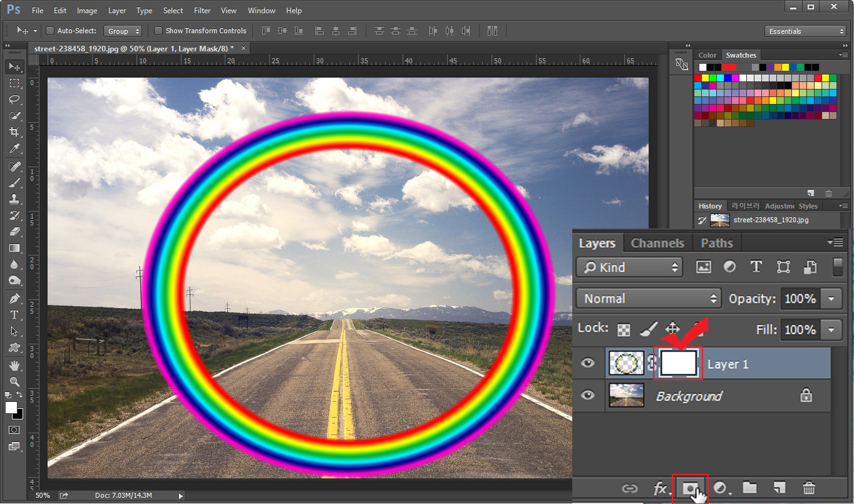The height and width of the screenshot is (504, 854).
Task: Open the Fill slider dropdown arrow
Action: tap(831, 329)
